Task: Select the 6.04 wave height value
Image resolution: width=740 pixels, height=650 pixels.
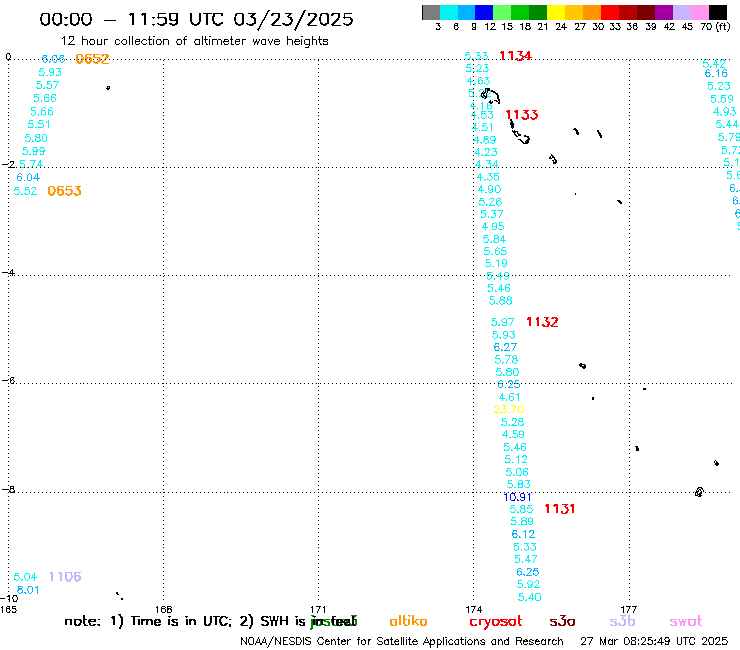Action: [28, 177]
